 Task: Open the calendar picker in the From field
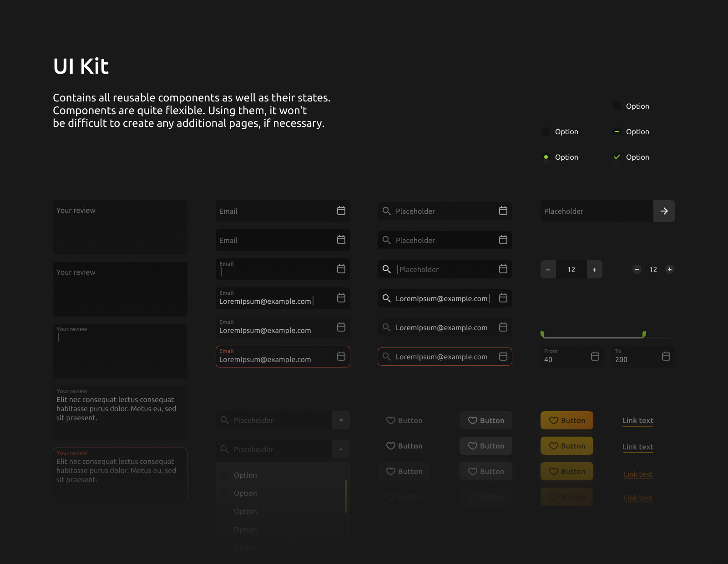[x=595, y=357]
